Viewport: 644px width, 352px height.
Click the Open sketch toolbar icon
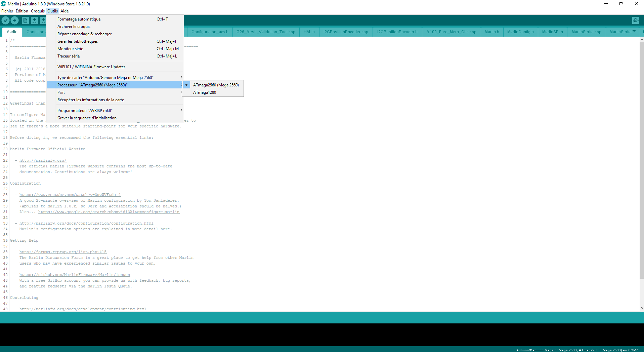pos(34,21)
